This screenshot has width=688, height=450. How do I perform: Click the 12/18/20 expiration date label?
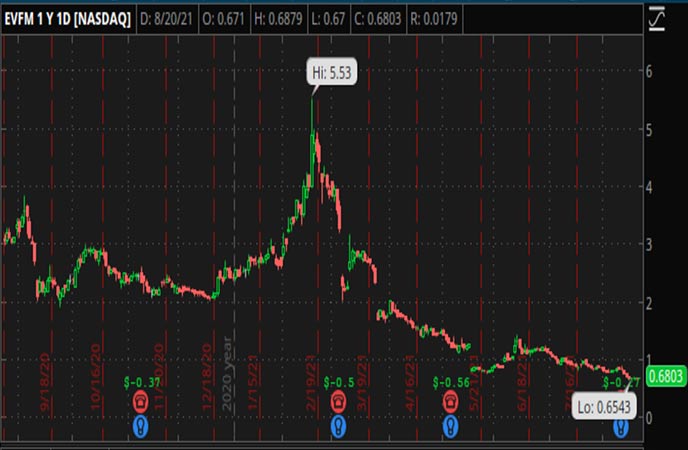[x=207, y=376]
